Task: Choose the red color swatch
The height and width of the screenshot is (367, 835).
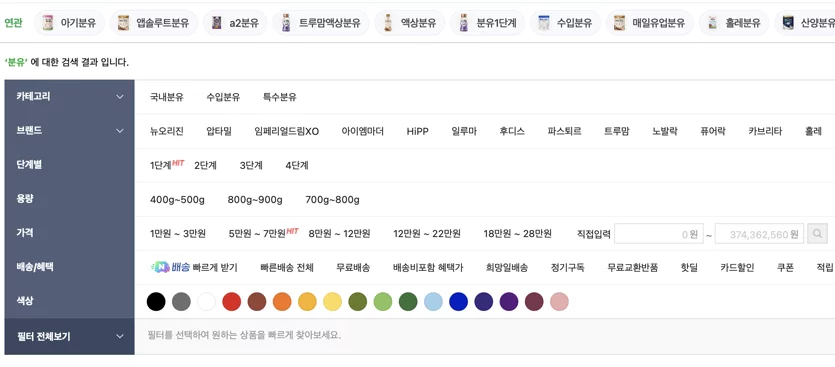Action: tap(232, 301)
